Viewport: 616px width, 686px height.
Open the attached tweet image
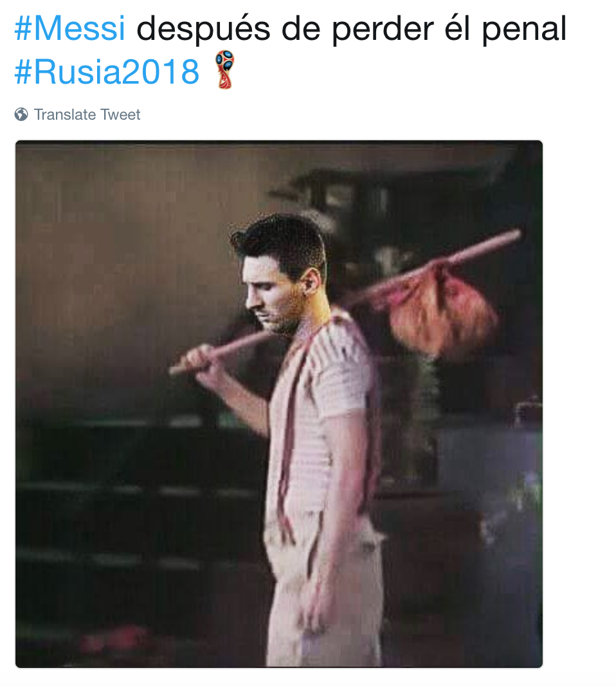(279, 403)
